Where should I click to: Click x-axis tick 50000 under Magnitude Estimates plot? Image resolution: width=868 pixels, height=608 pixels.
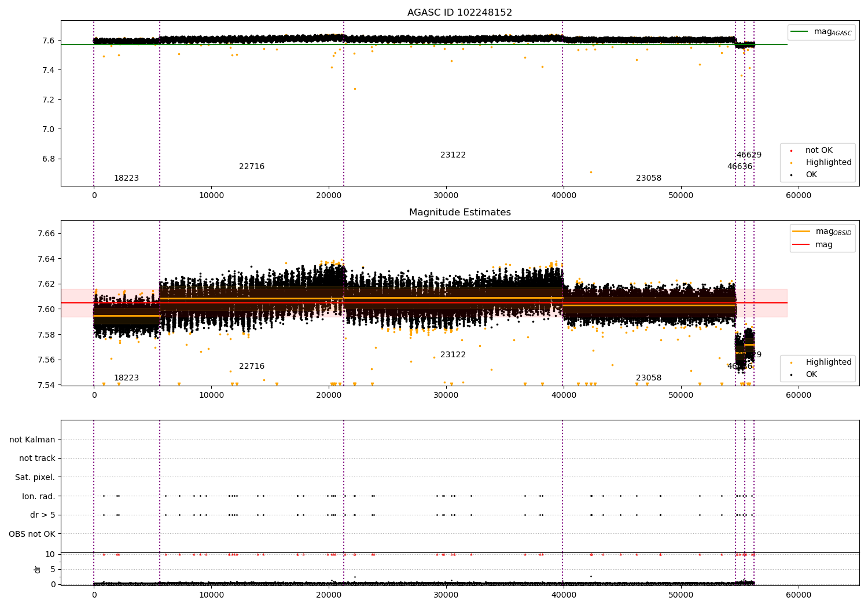point(681,395)
